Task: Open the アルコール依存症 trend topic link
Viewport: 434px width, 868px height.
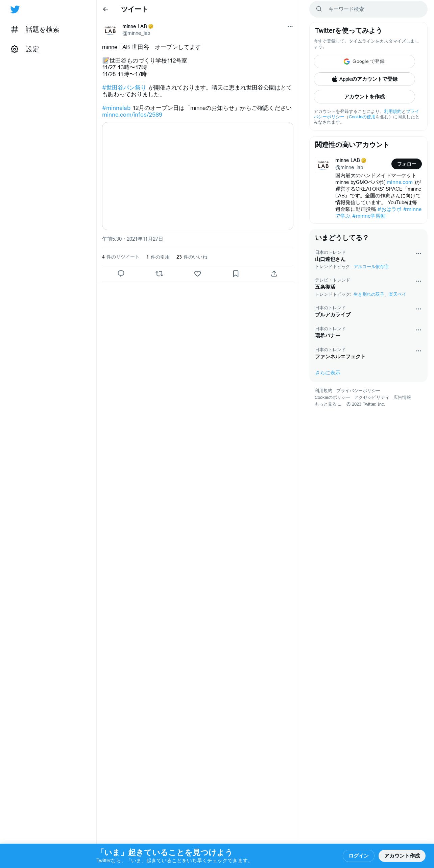Action: click(x=371, y=267)
